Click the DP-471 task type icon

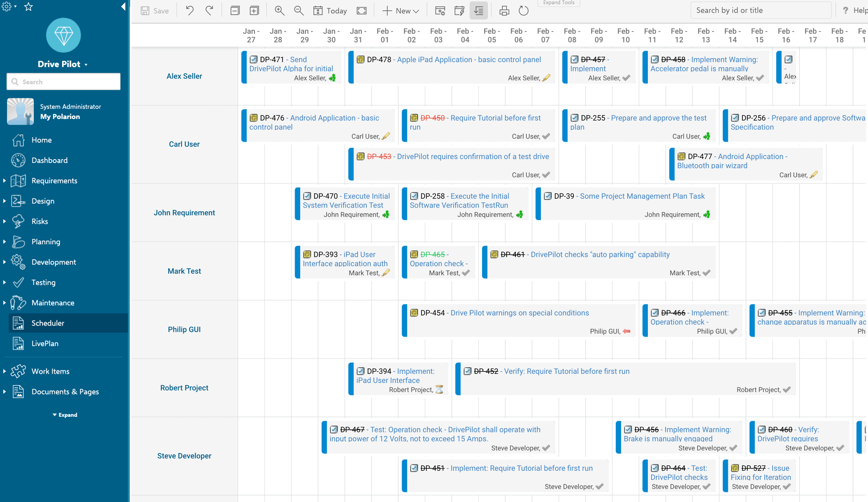[x=254, y=59]
